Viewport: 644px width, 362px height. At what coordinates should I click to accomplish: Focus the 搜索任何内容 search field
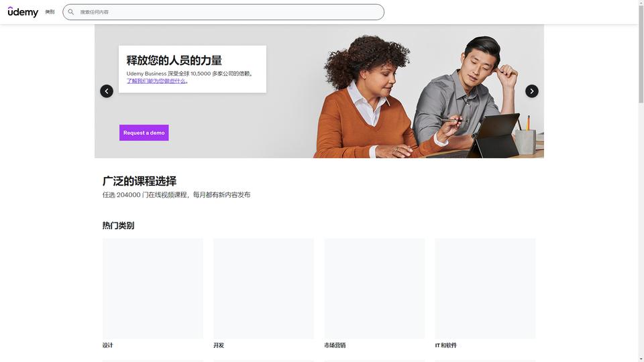pos(223,12)
